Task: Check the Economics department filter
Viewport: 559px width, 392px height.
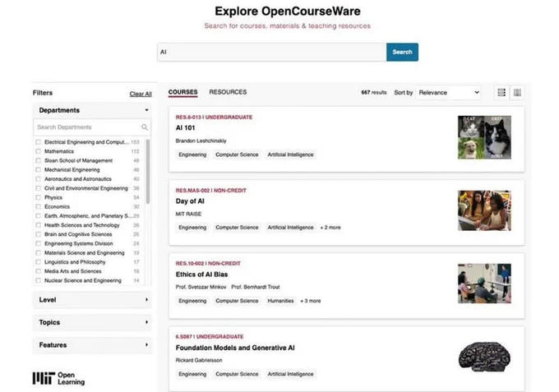Action: [x=38, y=207]
